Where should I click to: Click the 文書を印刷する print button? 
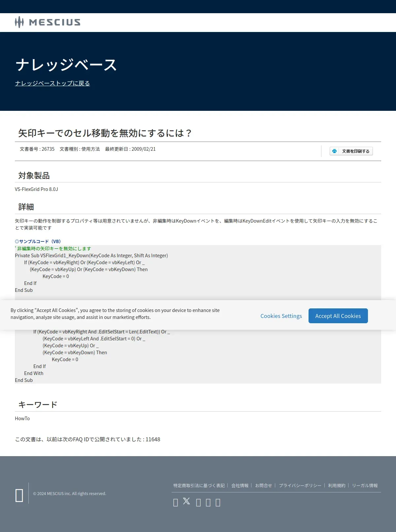(x=351, y=151)
